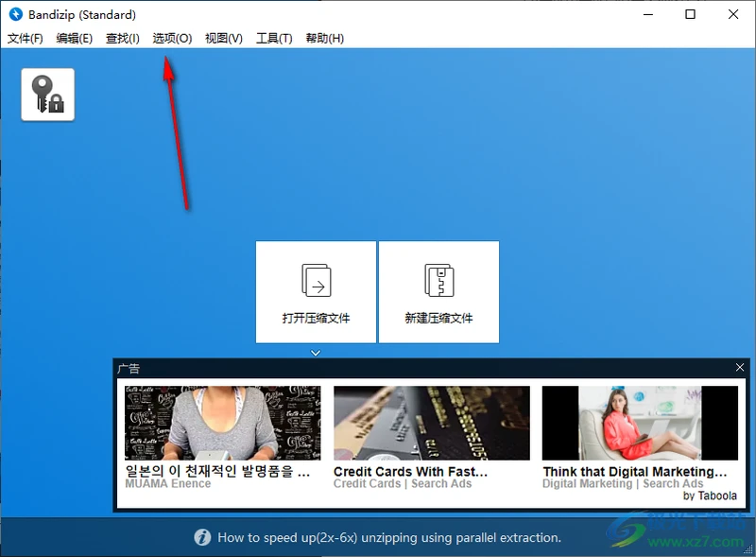This screenshot has width=756, height=557.
Task: Open the MUAMA Enence ad thumbnail
Action: 223,423
